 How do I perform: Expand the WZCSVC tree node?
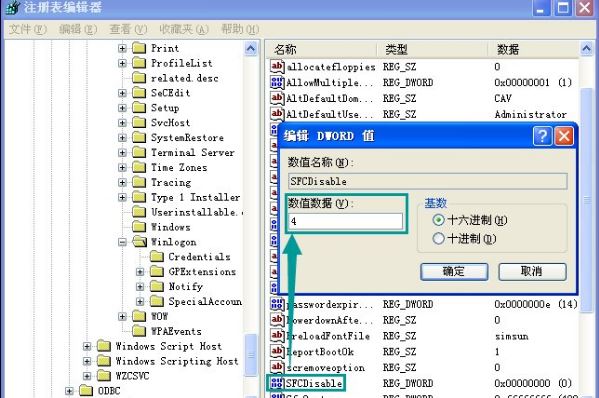87,376
